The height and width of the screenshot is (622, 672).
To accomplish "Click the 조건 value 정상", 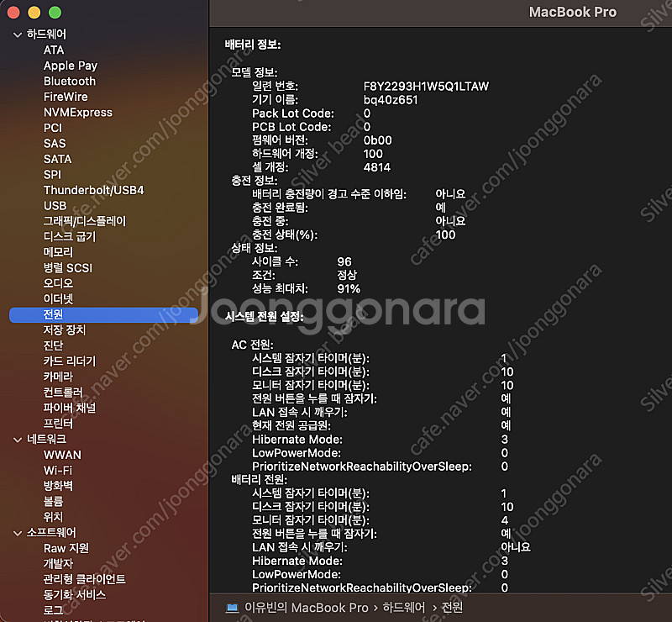I will pyautogui.click(x=347, y=275).
